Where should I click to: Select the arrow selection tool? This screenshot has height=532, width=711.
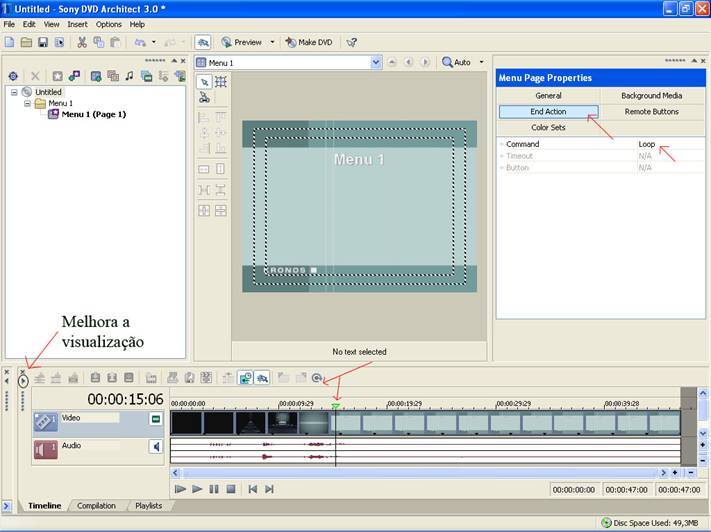(204, 82)
